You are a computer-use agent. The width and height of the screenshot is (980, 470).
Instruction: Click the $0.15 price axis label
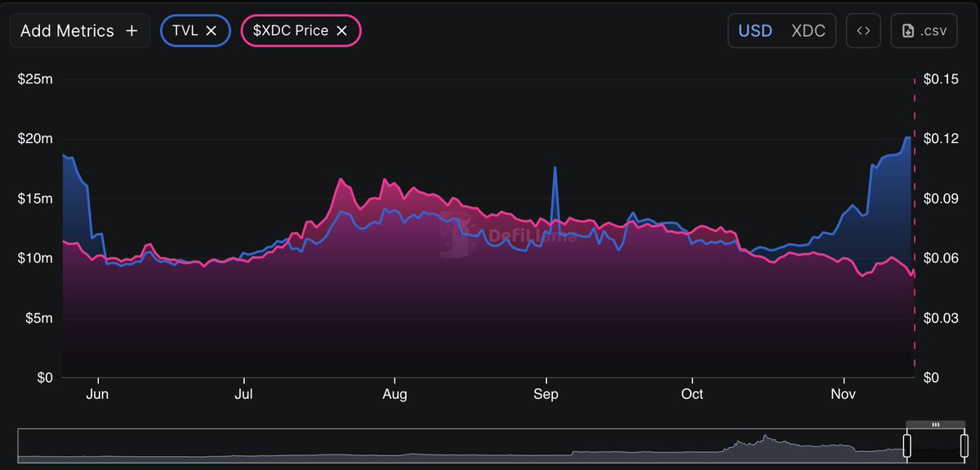pos(940,79)
